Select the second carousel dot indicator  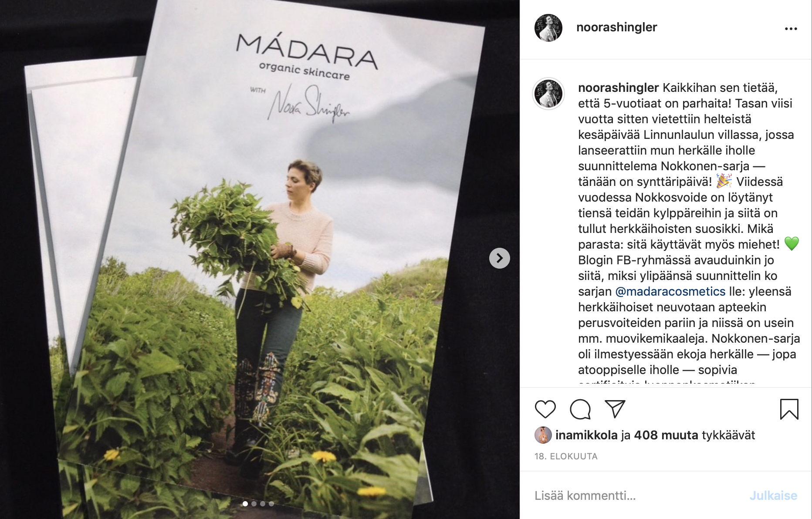tap(254, 504)
